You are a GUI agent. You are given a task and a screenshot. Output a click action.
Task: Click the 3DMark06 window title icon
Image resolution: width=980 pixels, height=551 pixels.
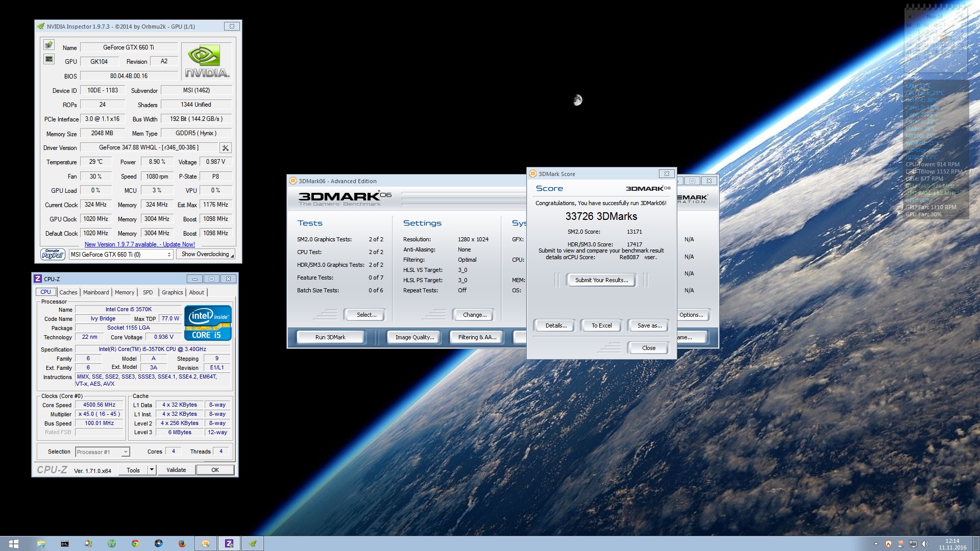click(x=293, y=181)
